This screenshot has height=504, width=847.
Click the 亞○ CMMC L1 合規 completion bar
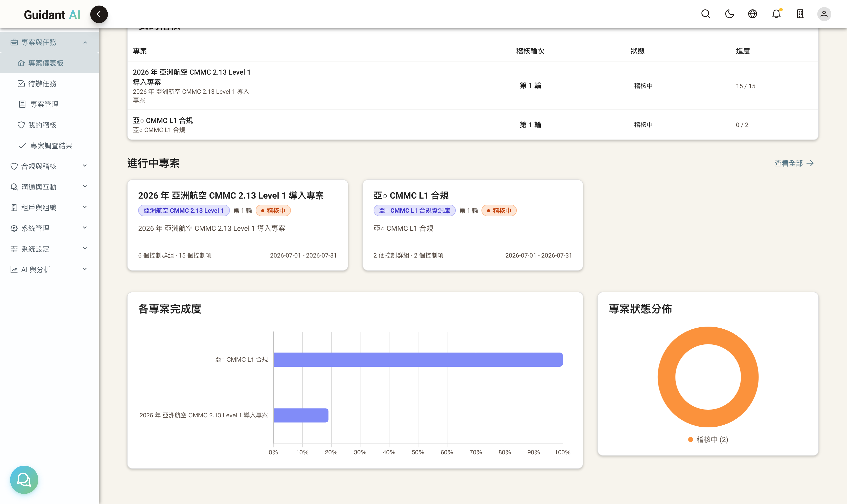click(418, 359)
